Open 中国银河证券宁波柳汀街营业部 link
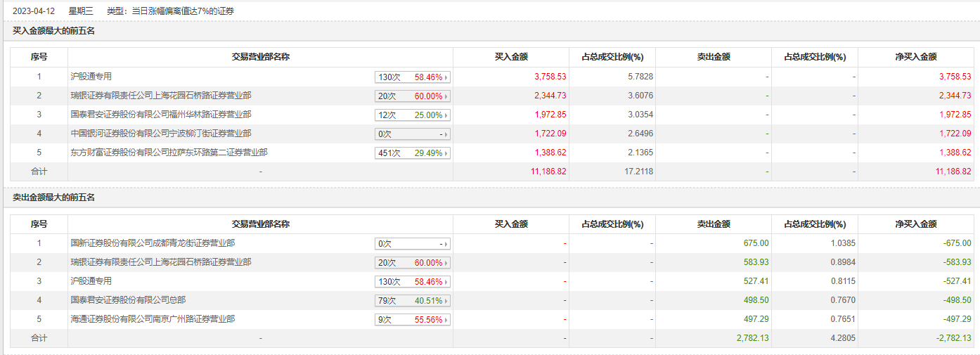Viewport: 980px width, 355px height. [161, 134]
